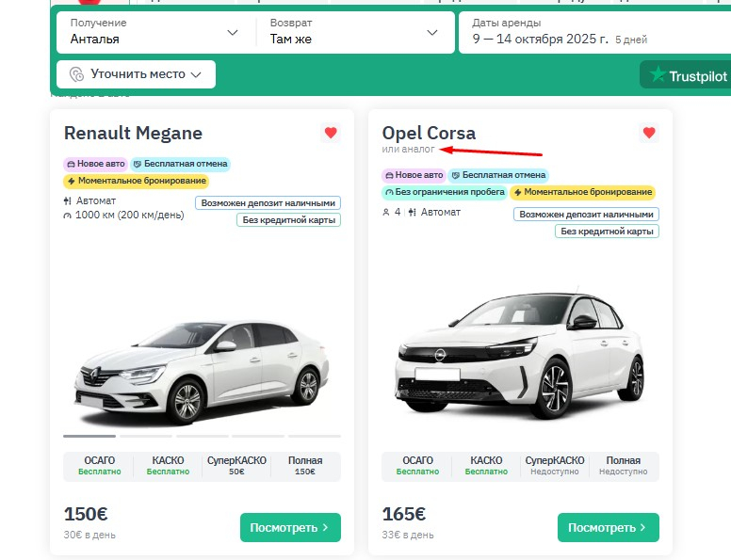Toggle favorite heart on Renault Megane

(x=330, y=133)
